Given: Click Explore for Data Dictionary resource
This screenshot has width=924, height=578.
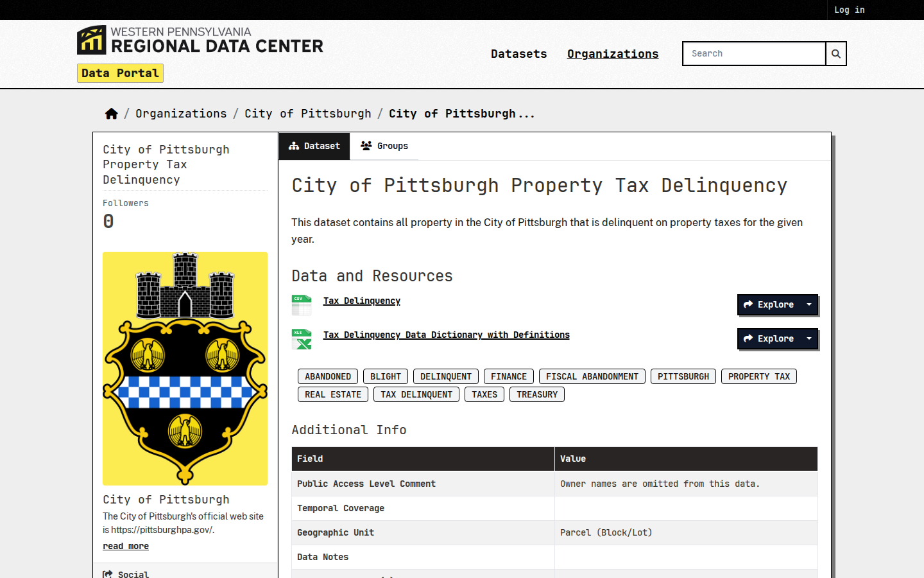Looking at the screenshot, I should point(769,339).
